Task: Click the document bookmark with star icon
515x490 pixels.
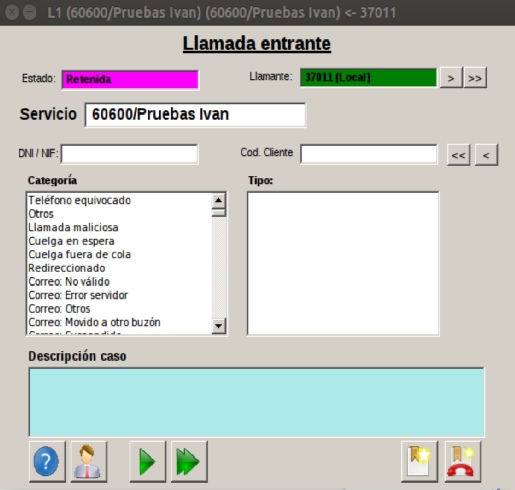Action: coord(419,461)
